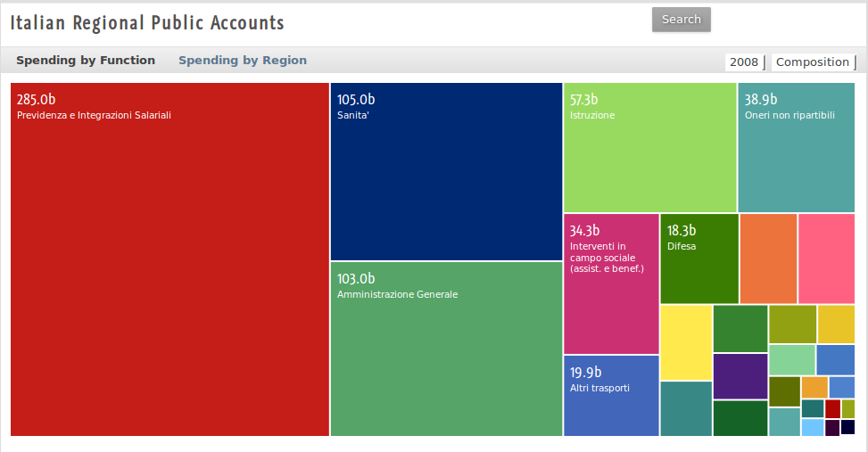Select the red Previdenza e Integrazioni Salariali tile
The image size is (868, 452).
[x=170, y=259]
